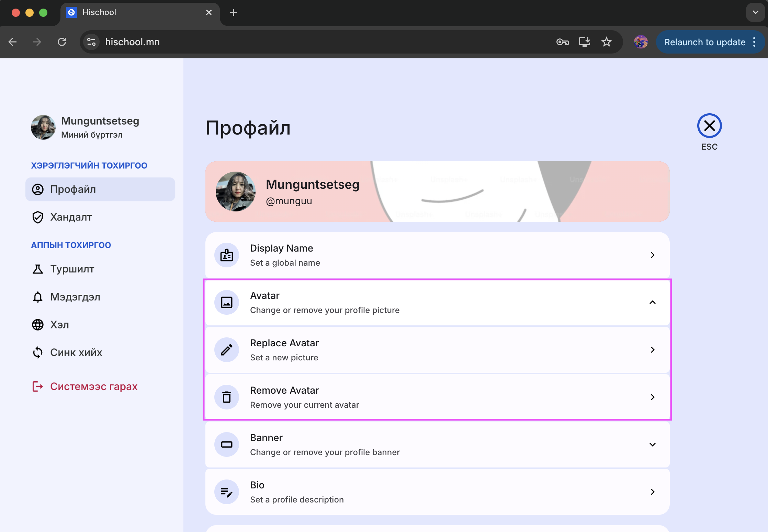Click the Avatar image icon
Viewport: 768px width, 532px height.
pos(227,302)
